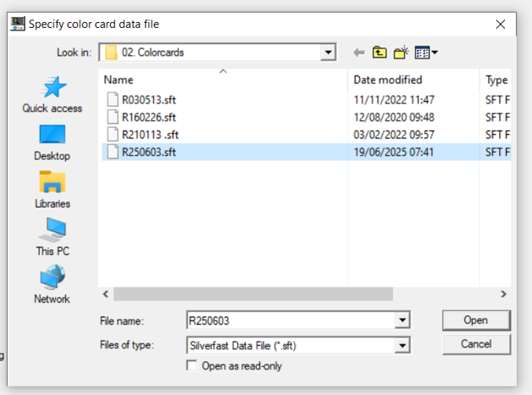Click file icon of R160226.sft
The width and height of the screenshot is (532, 395).
[x=113, y=117]
